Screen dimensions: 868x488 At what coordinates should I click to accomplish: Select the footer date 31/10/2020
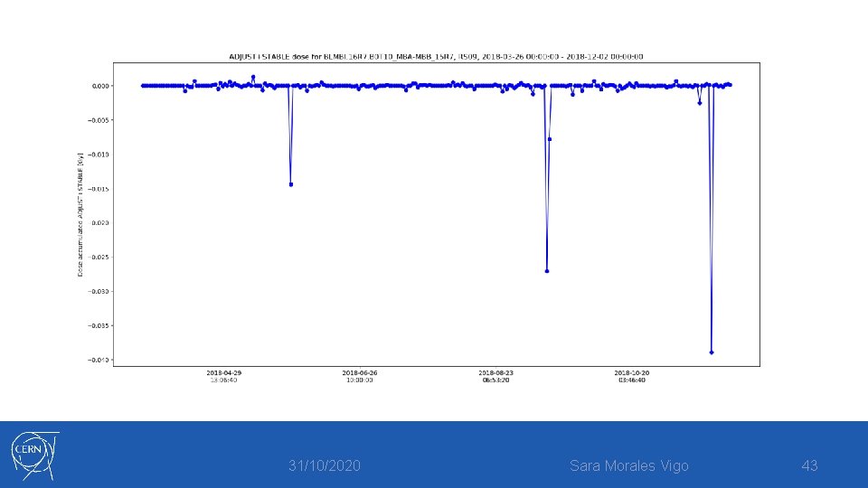click(x=325, y=466)
